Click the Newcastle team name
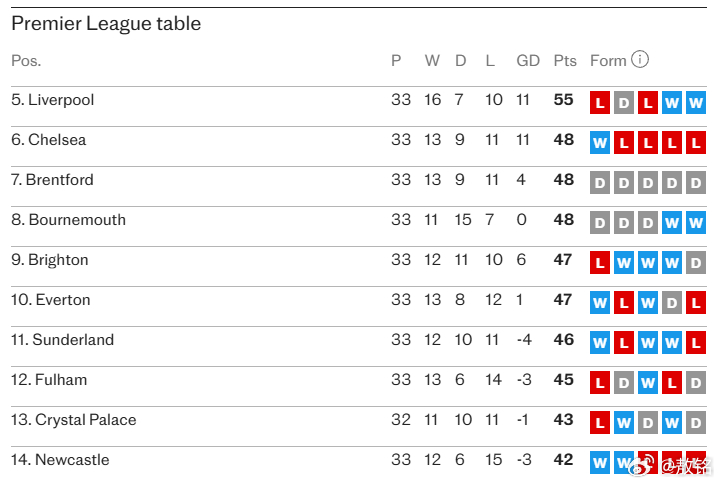The height and width of the screenshot is (485, 721). (72, 460)
